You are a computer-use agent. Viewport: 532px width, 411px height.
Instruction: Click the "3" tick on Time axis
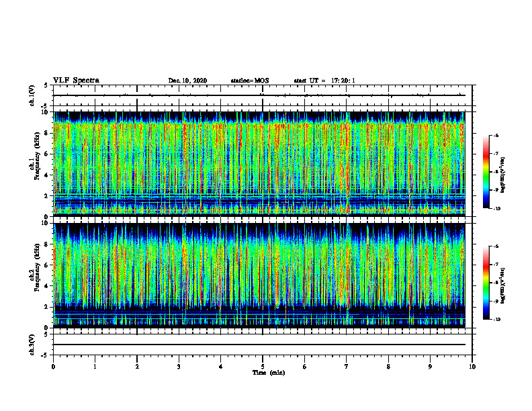pyautogui.click(x=179, y=367)
